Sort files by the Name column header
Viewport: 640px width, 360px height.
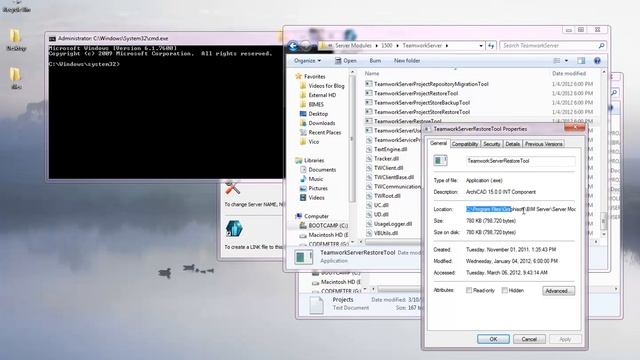pyautogui.click(x=372, y=73)
